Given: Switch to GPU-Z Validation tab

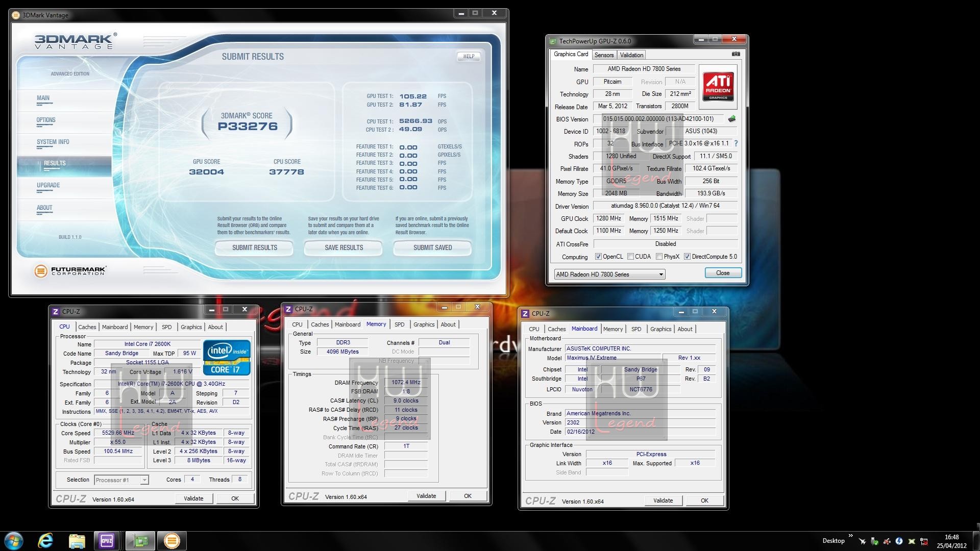Looking at the screenshot, I should (x=631, y=55).
